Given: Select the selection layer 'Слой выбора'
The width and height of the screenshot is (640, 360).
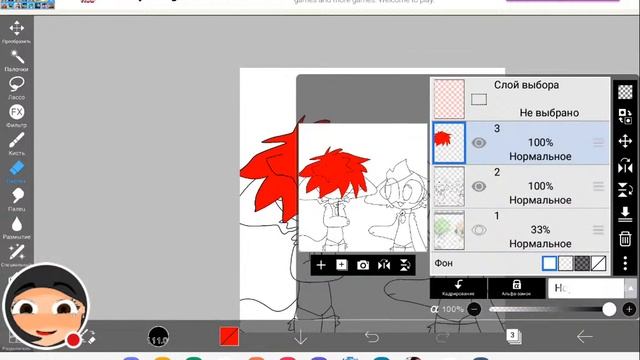Looking at the screenshot, I should (x=520, y=99).
